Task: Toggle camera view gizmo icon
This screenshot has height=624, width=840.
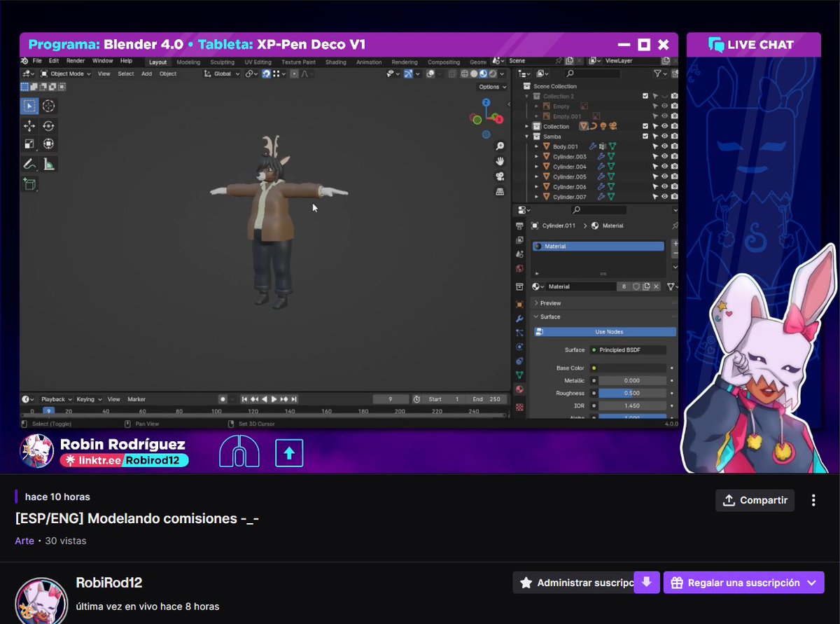Action: (500, 176)
